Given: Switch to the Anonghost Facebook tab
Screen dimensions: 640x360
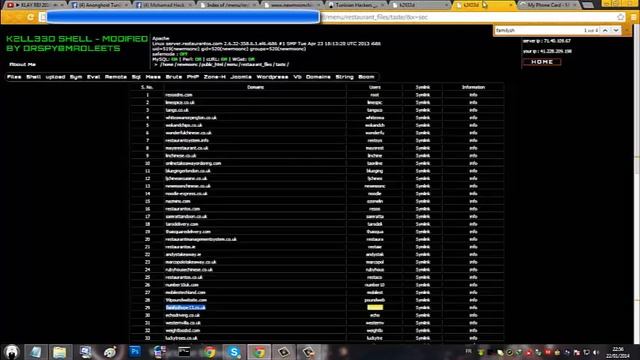Looking at the screenshot, I should tap(100, 5).
